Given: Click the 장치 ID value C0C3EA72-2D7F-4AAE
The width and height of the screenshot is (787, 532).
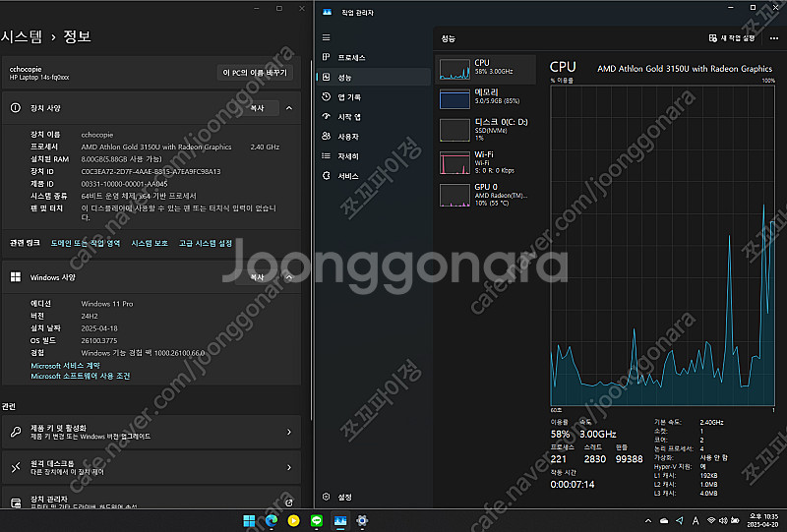Looking at the screenshot, I should coord(151,172).
